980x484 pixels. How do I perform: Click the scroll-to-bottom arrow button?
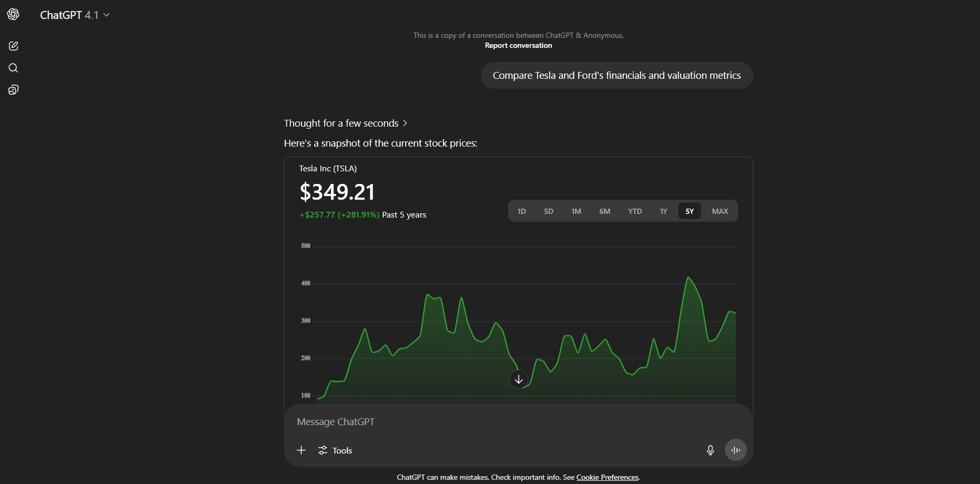tap(519, 379)
